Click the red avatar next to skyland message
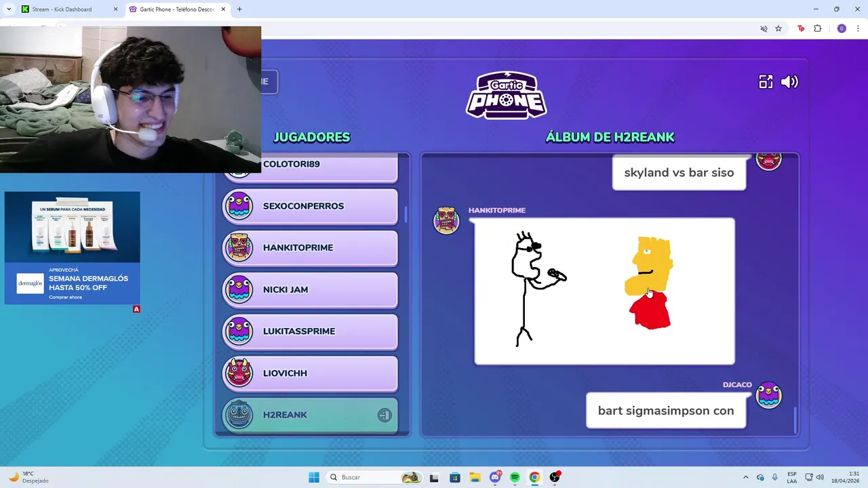This screenshot has width=868, height=488. (x=768, y=161)
